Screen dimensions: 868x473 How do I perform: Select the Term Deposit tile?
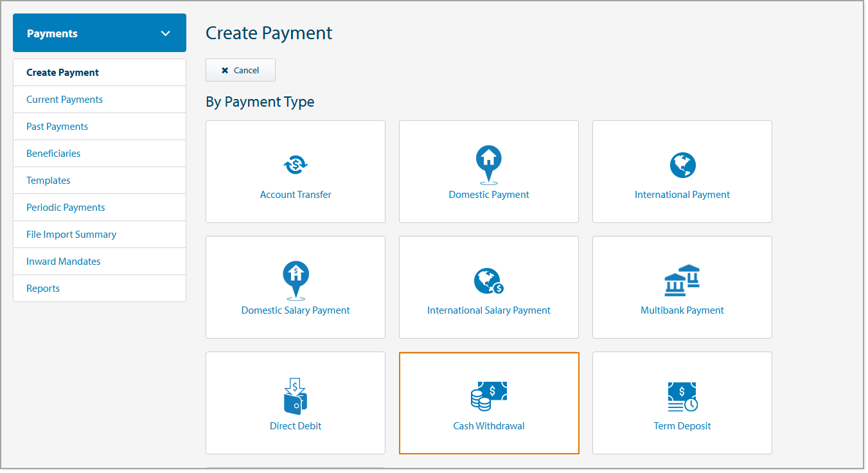click(682, 403)
